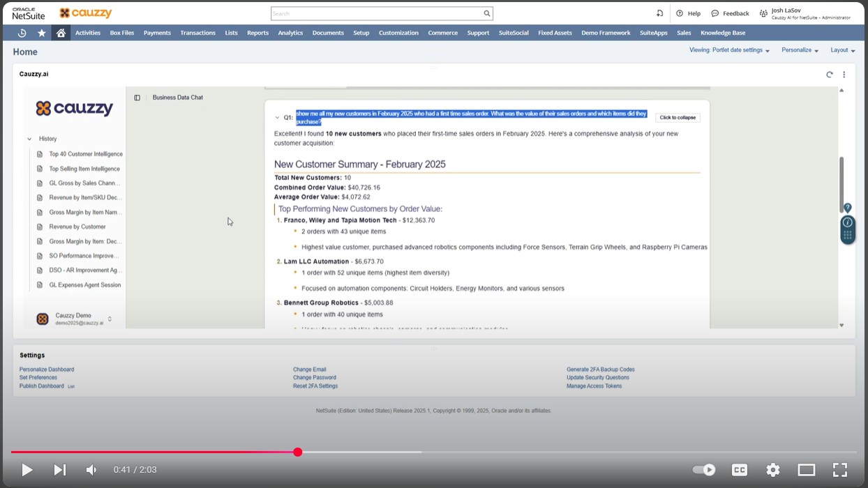Viewport: 868px width, 488px height.
Task: Open Gross Margin by Item Nam... history item
Action: [x=86, y=212]
